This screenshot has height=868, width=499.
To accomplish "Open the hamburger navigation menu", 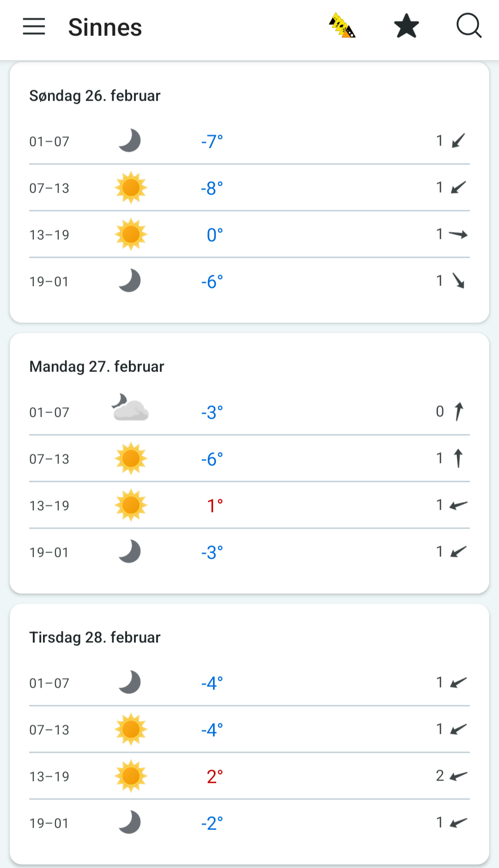I will pos(34,27).
